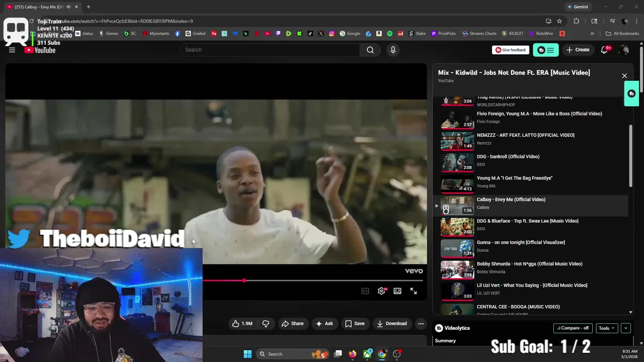Open the PrizePicks bookmark
The width and height of the screenshot is (644, 362).
coord(443,34)
